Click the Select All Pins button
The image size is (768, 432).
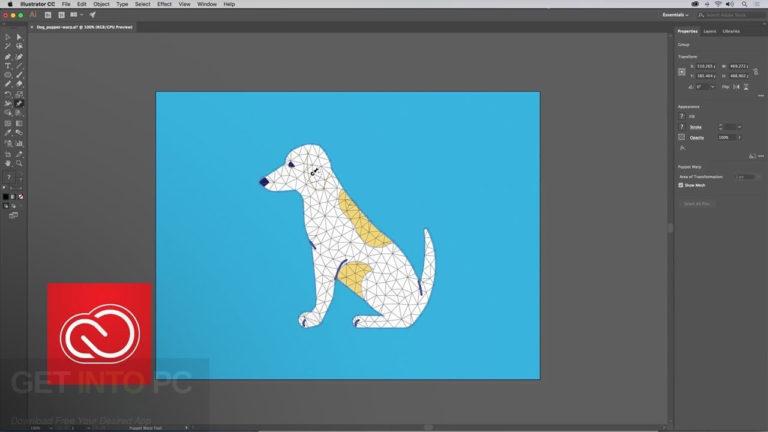pyautogui.click(x=696, y=204)
